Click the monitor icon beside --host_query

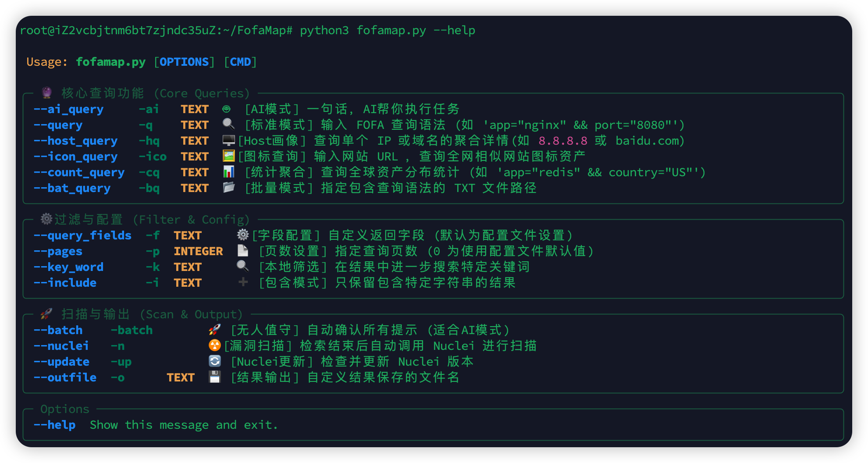228,140
